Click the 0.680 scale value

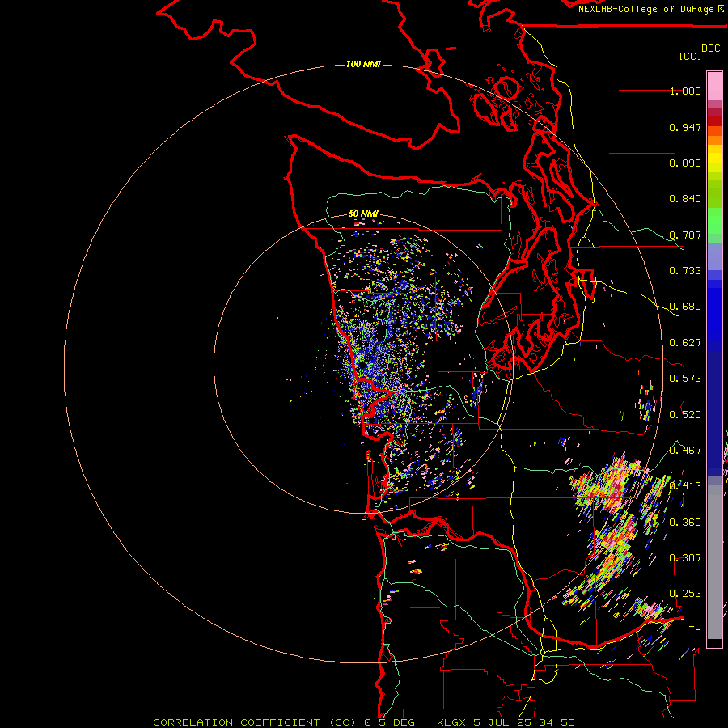685,307
